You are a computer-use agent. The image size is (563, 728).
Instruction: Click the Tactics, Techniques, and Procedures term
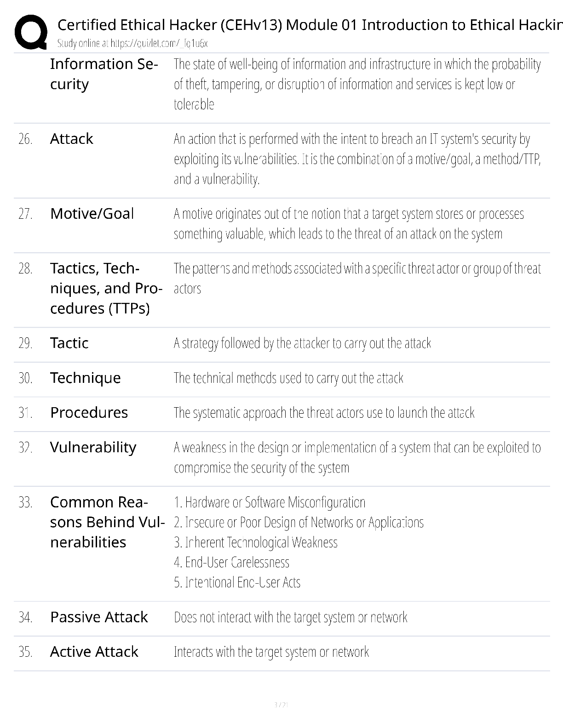(106, 288)
